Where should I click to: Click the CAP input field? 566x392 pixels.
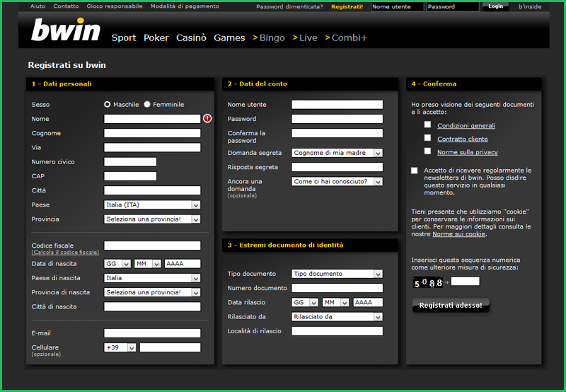[130, 176]
